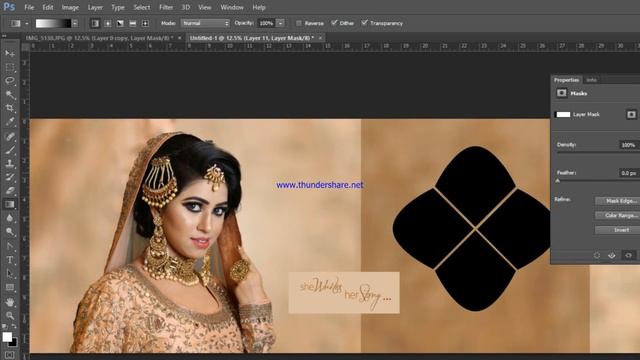The image size is (640, 360).
Task: Choose Reflected Gradient style
Action: [133, 23]
